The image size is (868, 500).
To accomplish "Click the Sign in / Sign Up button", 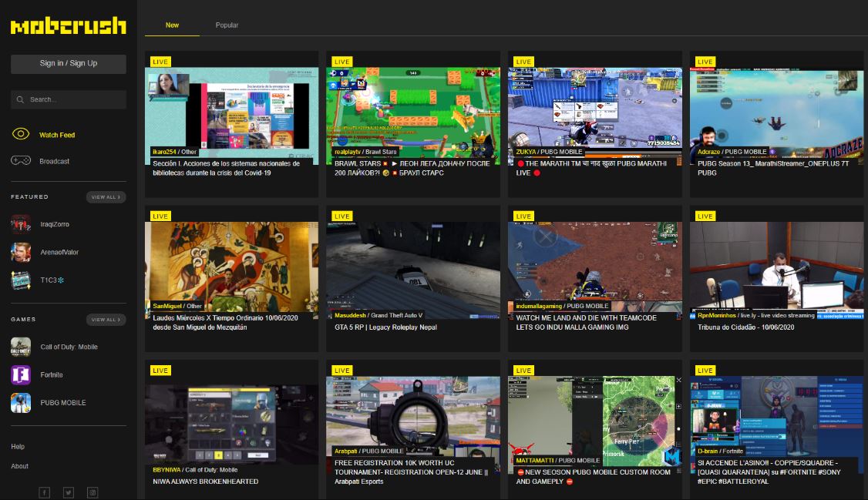I will 69,64.
